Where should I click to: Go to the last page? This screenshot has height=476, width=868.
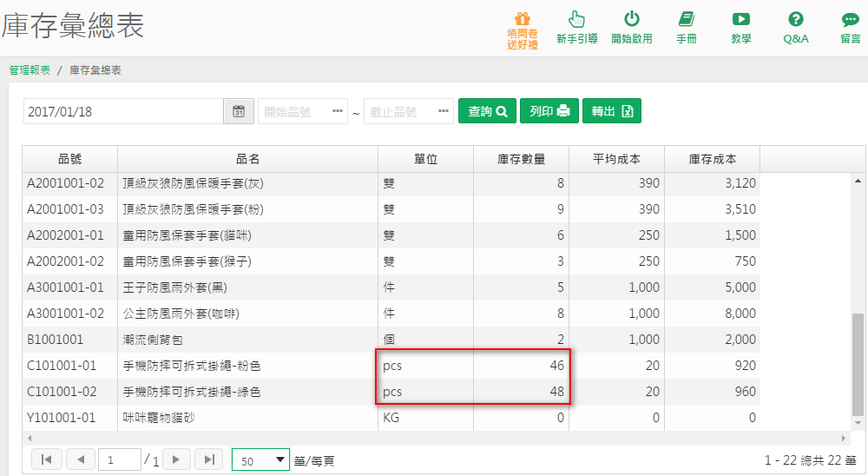point(208,459)
